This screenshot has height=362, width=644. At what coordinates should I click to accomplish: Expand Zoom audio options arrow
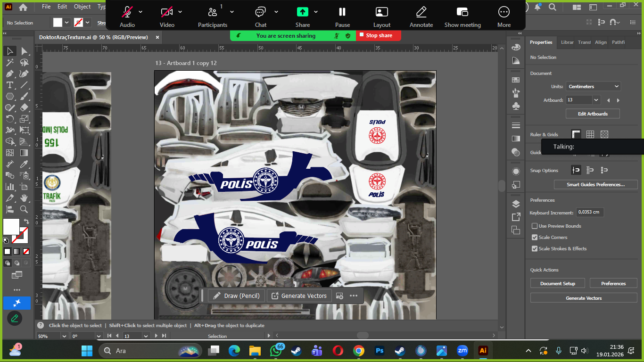[140, 12]
